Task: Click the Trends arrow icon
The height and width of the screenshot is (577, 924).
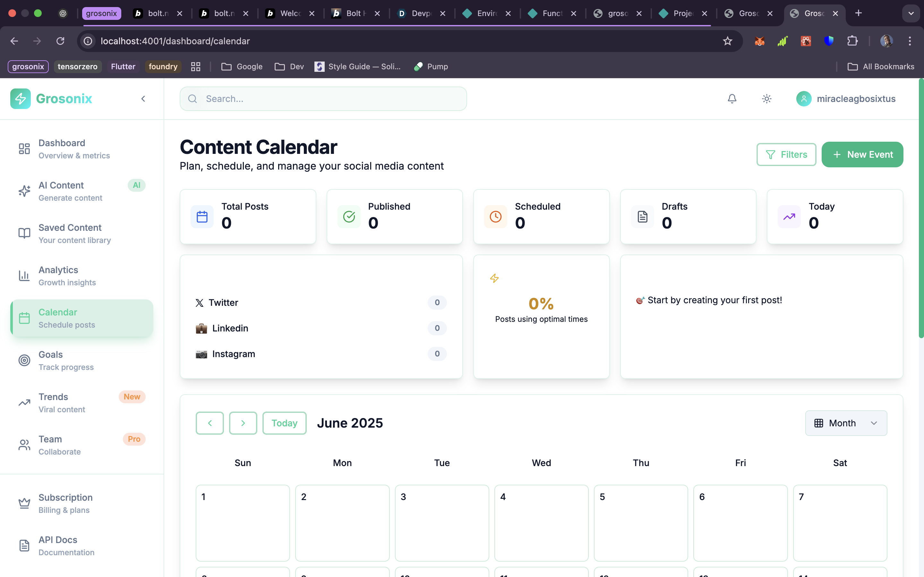Action: pos(24,403)
